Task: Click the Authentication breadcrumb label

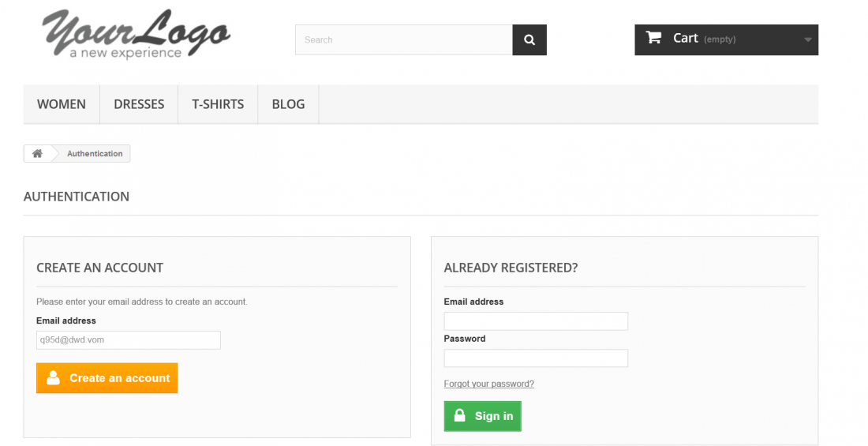Action: (x=95, y=153)
